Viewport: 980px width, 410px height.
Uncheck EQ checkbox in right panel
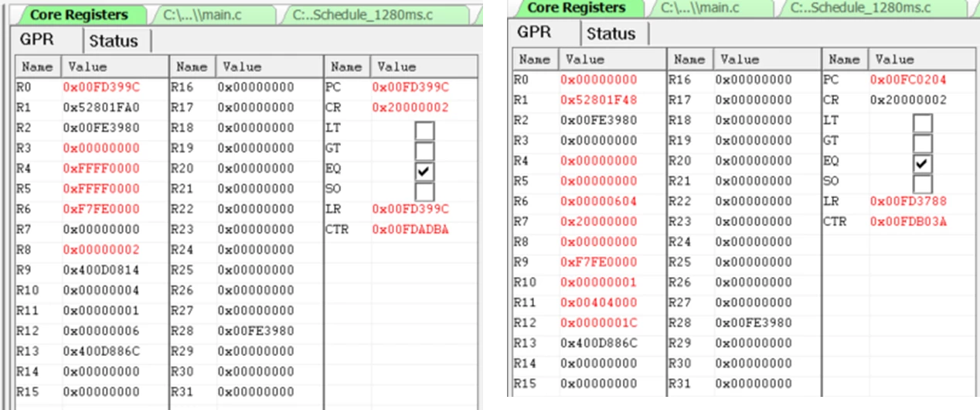click(922, 163)
